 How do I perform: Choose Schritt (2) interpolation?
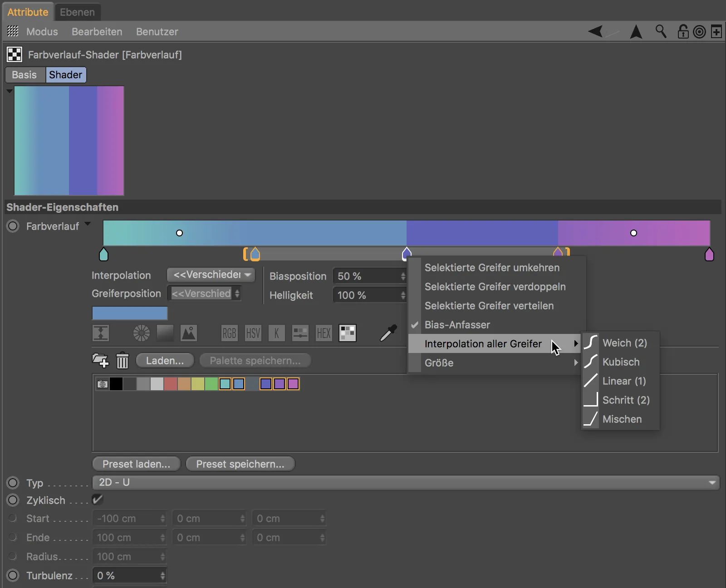620,400
